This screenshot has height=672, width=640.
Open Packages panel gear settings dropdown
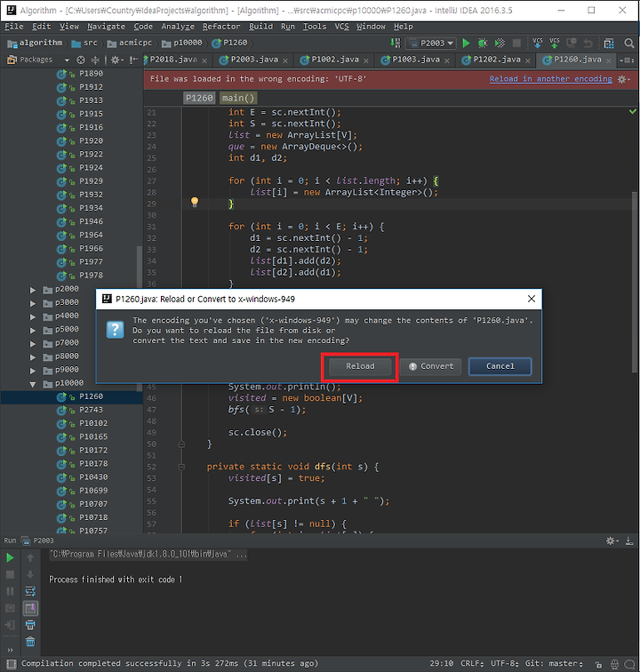click(x=117, y=60)
